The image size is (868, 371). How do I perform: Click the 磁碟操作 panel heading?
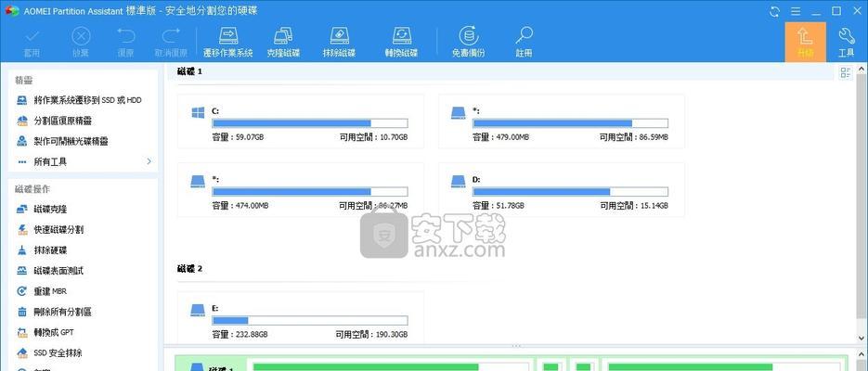click(x=32, y=189)
